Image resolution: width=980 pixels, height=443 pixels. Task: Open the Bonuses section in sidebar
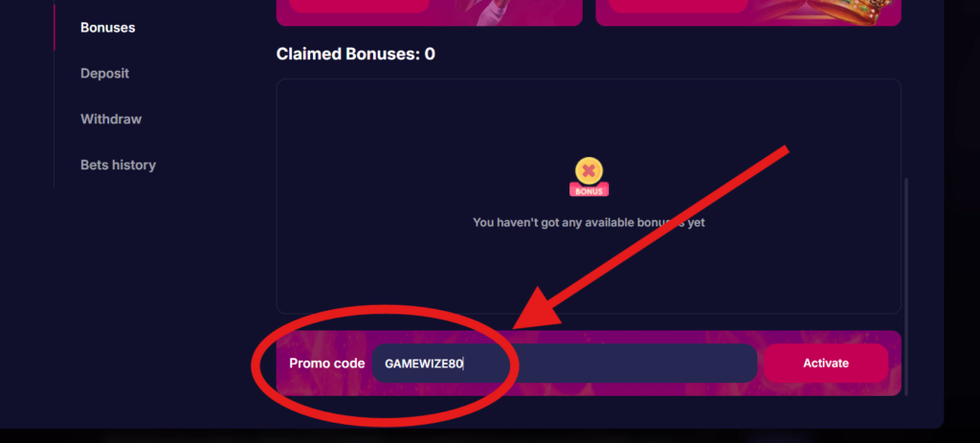(107, 28)
